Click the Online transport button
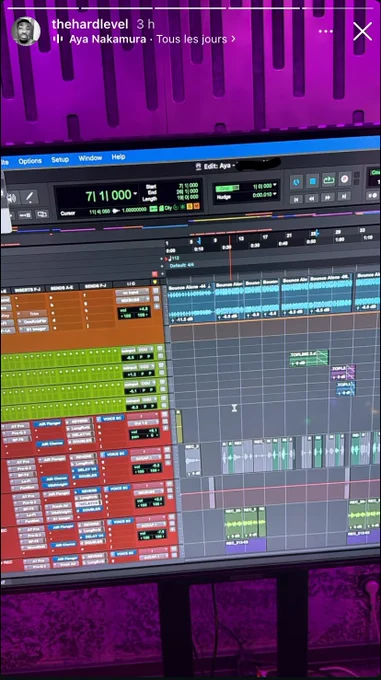381x680 pixels. tap(296, 181)
